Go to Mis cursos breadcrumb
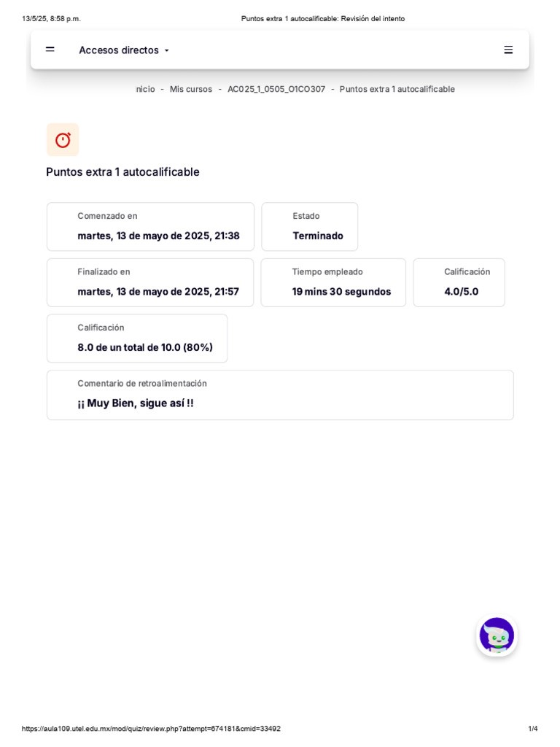The height and width of the screenshot is (747, 560). (191, 89)
